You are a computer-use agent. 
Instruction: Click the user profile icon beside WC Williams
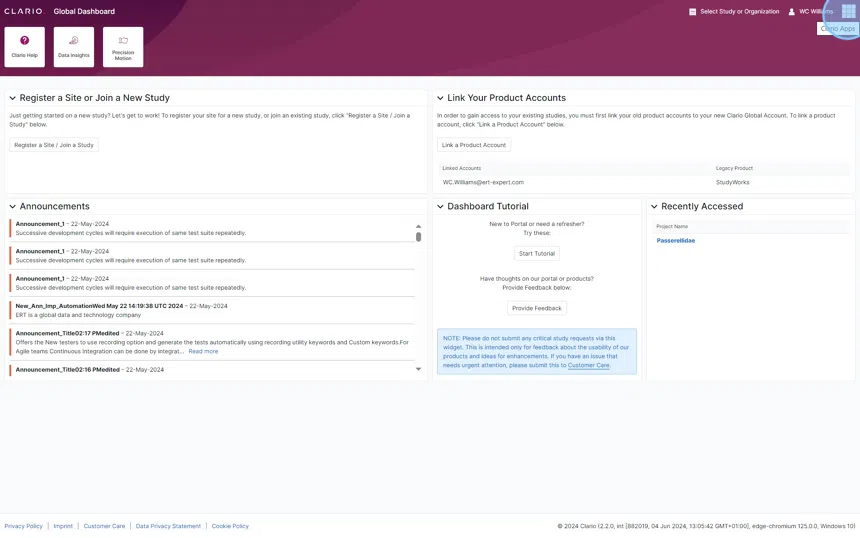[x=791, y=12]
